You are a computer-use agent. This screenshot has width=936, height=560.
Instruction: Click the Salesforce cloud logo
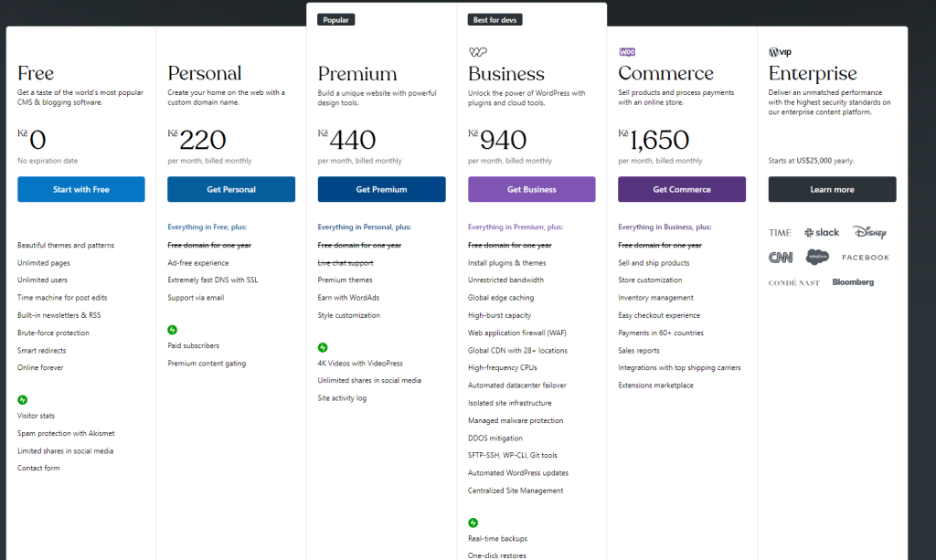816,258
